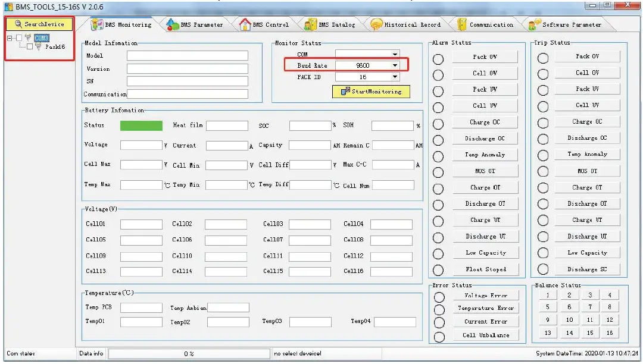Screen dimensions: 643x364
Task: Toggle the Trip Status Discharge SC indicator
Action: point(543,269)
